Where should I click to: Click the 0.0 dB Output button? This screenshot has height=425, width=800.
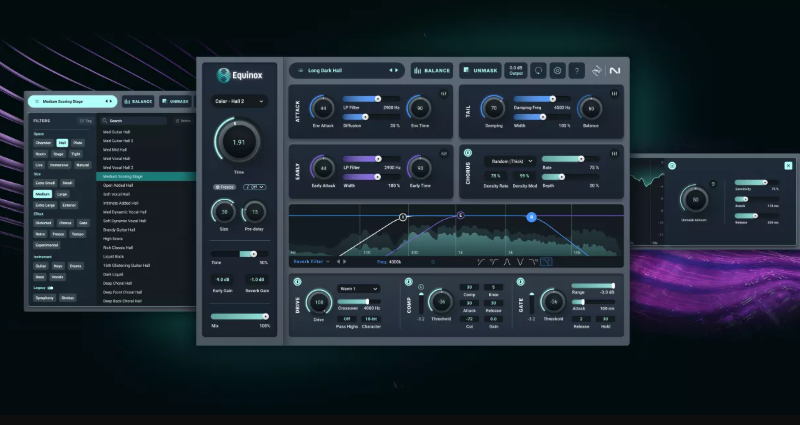(x=516, y=70)
